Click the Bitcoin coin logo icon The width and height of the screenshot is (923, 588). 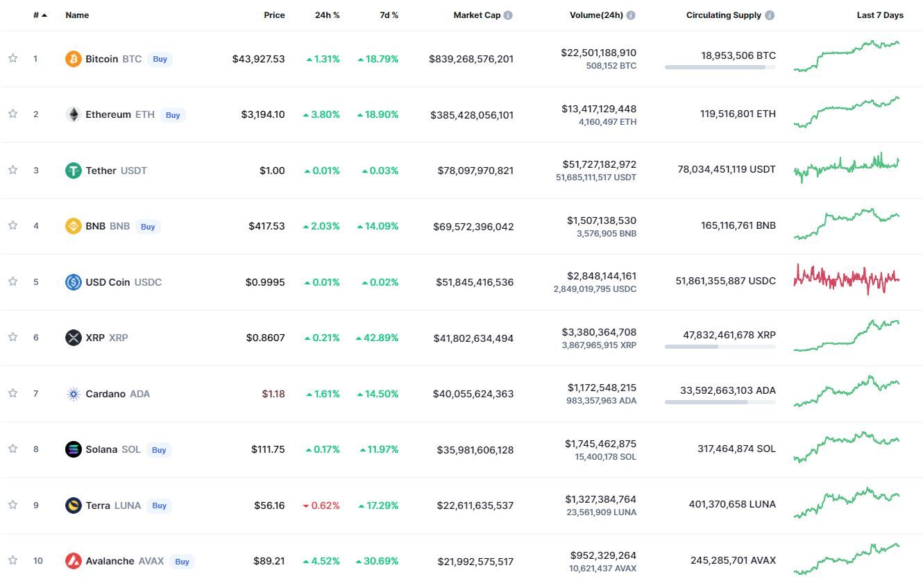(x=73, y=59)
